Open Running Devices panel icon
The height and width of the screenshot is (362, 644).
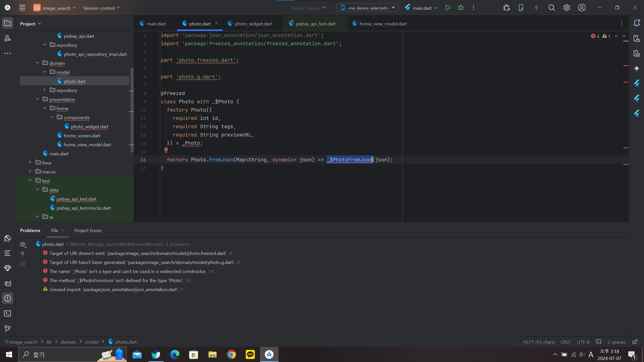[636, 53]
